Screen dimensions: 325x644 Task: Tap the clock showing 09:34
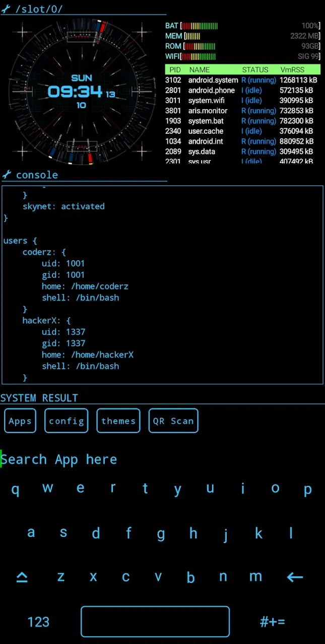75,92
